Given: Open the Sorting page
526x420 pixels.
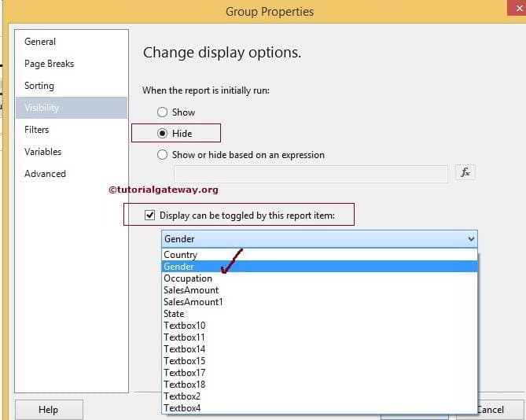Looking at the screenshot, I should click(72, 86).
